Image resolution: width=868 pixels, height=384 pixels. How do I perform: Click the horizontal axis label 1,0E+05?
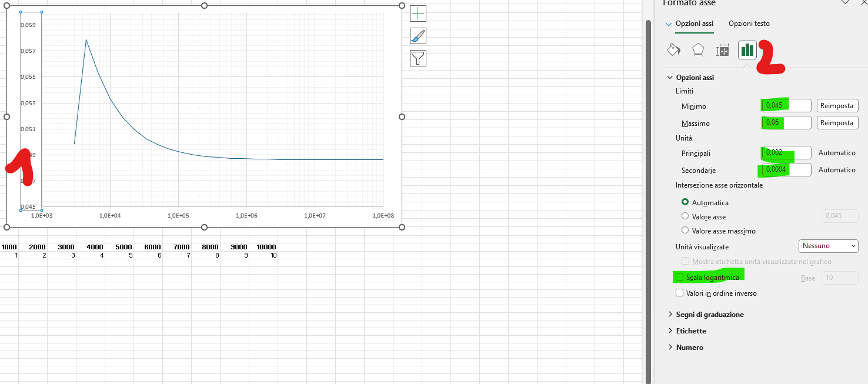(x=178, y=216)
